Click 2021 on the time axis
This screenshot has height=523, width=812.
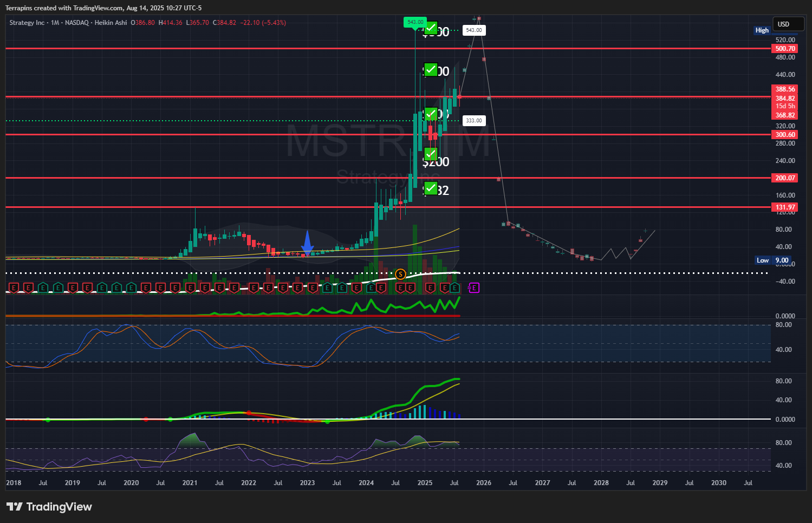[190, 483]
